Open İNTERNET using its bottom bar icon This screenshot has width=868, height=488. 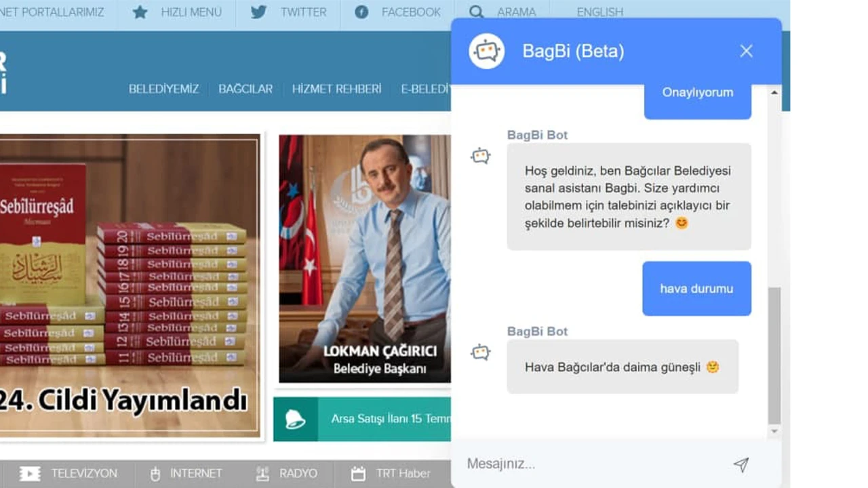[x=156, y=473]
